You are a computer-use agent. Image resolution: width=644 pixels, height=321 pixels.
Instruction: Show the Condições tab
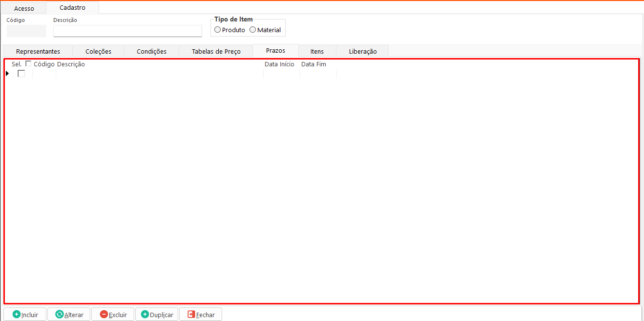tap(151, 51)
